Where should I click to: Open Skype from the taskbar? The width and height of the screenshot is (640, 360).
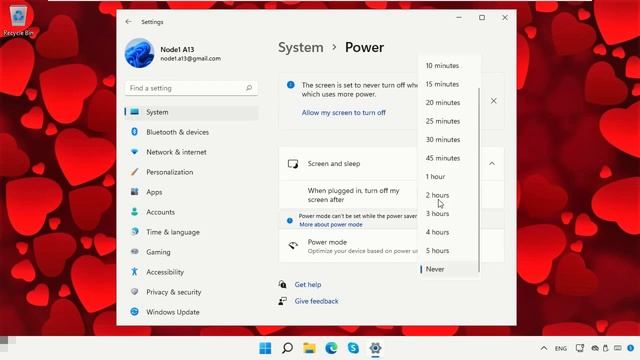pyautogui.click(x=353, y=348)
